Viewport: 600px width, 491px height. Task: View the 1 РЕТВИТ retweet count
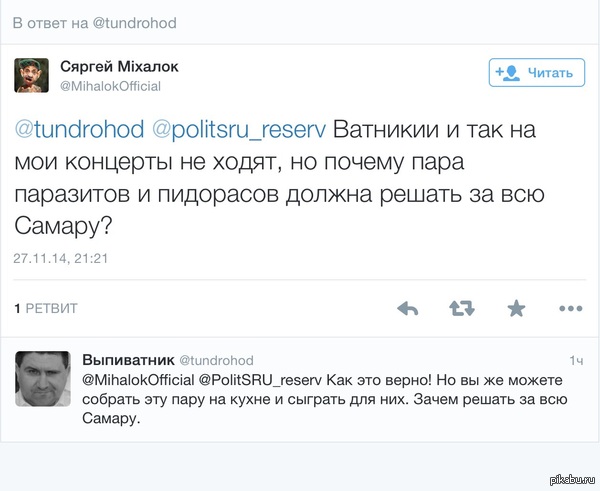[46, 308]
